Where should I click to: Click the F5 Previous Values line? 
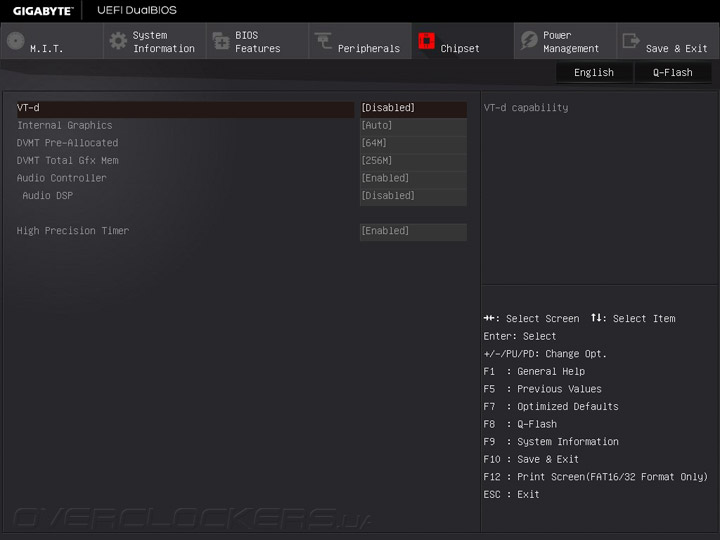pos(542,389)
